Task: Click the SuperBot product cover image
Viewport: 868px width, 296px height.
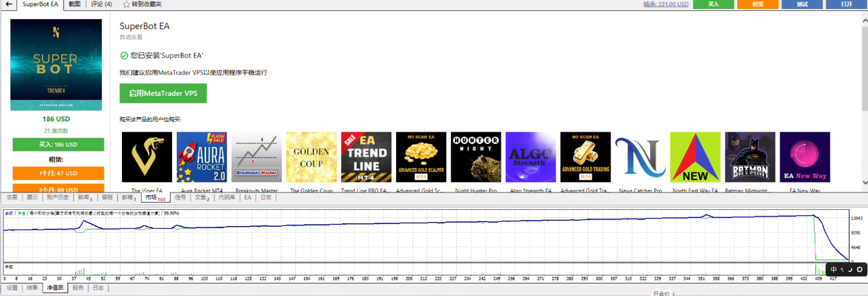Action: tap(56, 64)
